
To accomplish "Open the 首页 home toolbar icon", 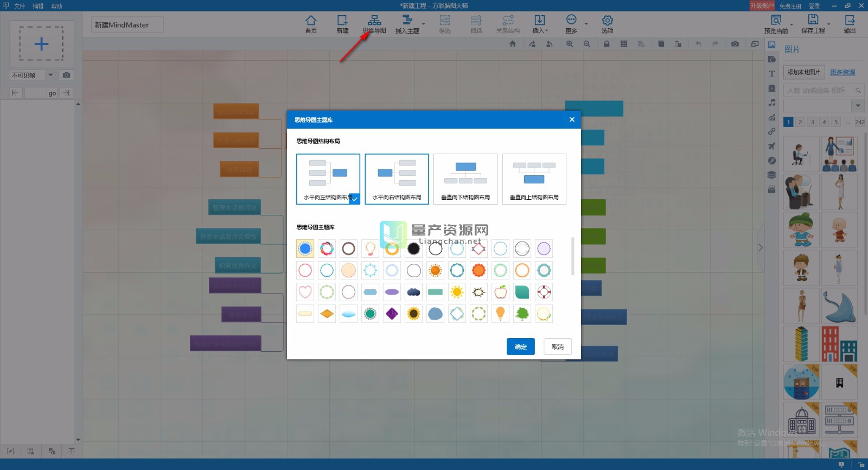I will tap(311, 24).
